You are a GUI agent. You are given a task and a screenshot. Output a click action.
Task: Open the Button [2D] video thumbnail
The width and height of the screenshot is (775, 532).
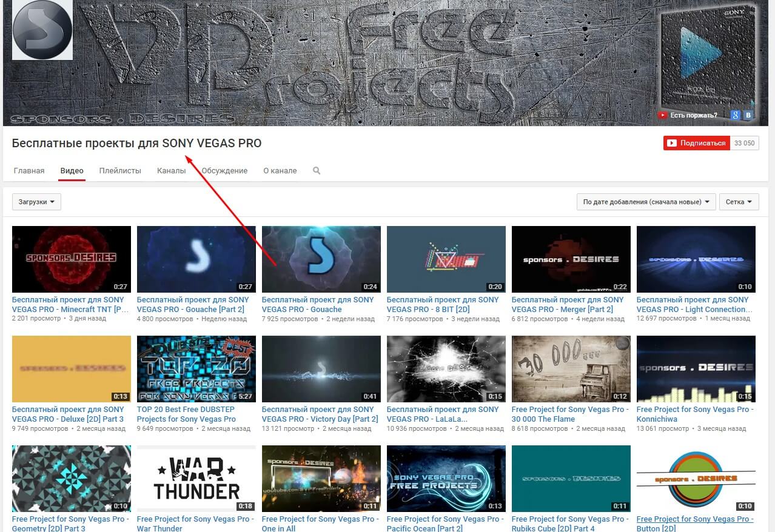(696, 479)
